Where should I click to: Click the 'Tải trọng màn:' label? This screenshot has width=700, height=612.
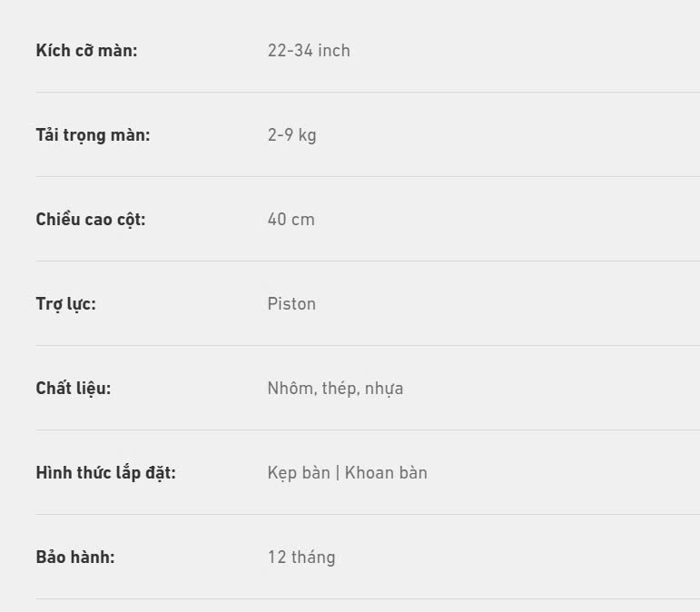click(x=93, y=135)
